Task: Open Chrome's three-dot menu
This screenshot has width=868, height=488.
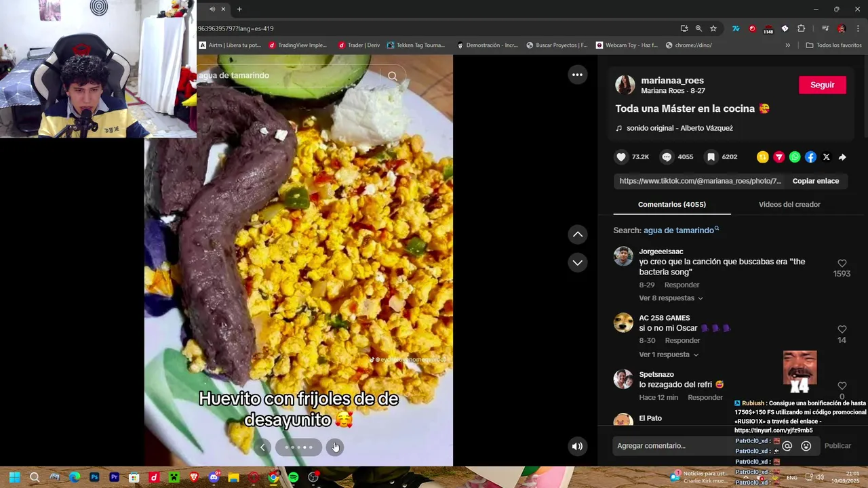Action: coord(858,28)
